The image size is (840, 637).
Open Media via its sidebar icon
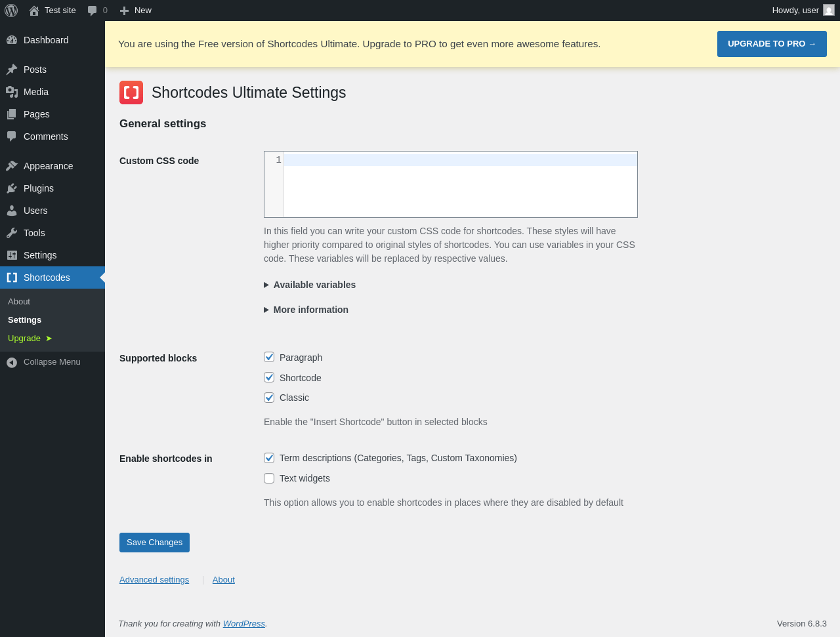point(12,92)
